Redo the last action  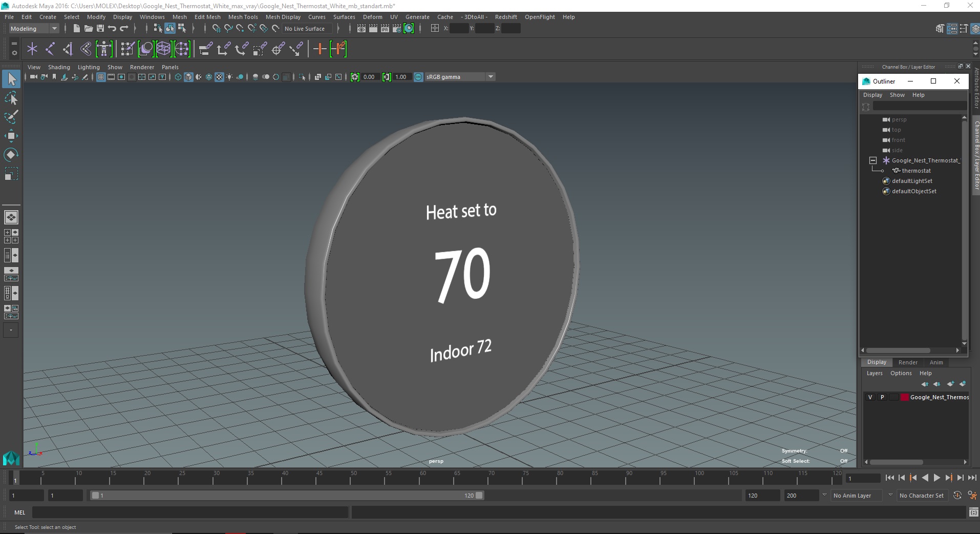pos(124,29)
